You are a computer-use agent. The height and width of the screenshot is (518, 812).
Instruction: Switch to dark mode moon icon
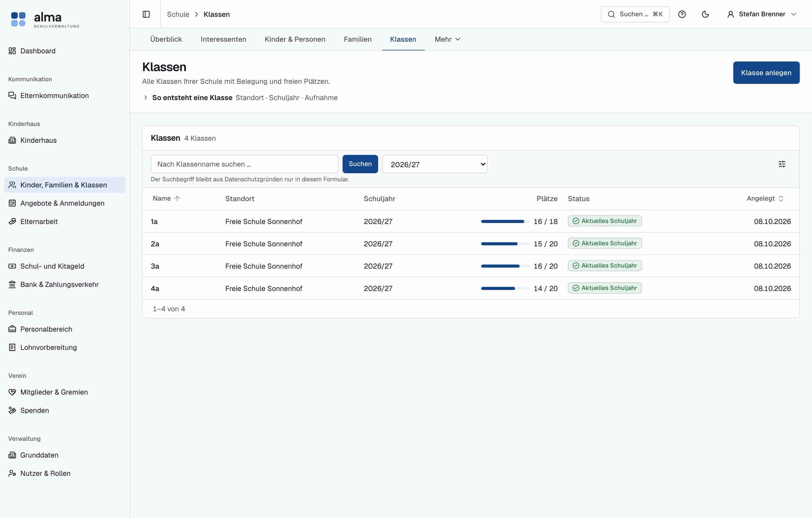[x=705, y=14]
